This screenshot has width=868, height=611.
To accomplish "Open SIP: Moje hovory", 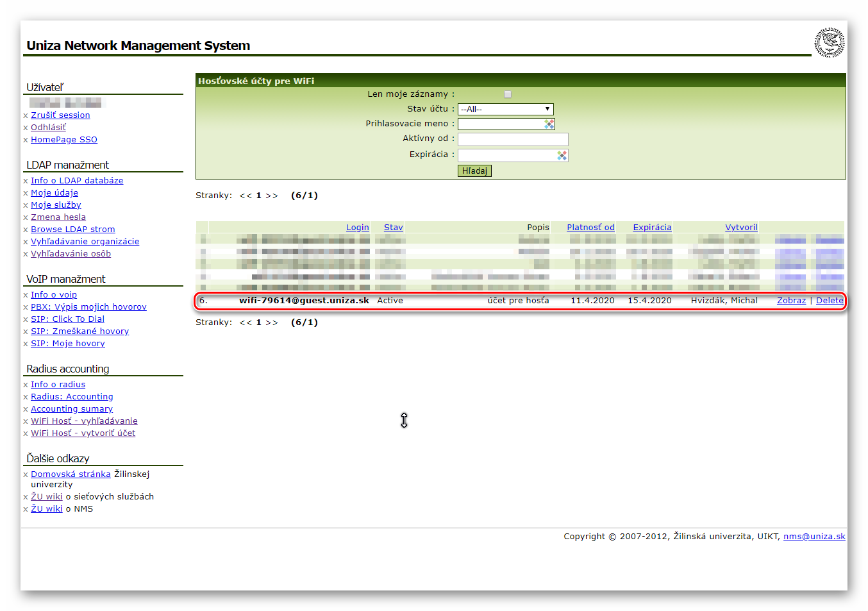I will click(68, 344).
